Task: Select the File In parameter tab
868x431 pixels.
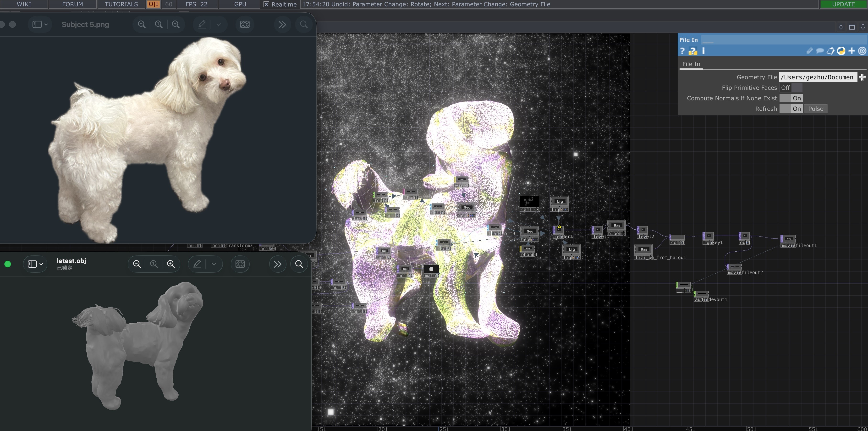Action: click(x=691, y=64)
